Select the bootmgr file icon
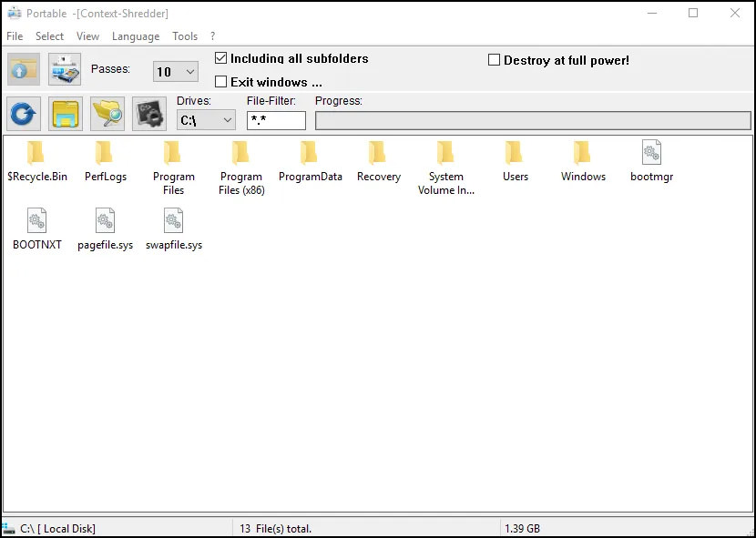Image resolution: width=756 pixels, height=538 pixels. 651,153
